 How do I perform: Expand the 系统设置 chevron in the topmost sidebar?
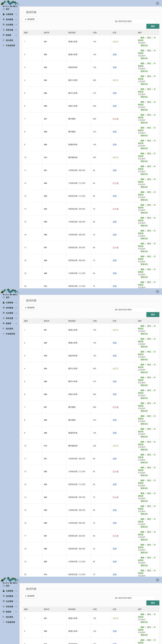coord(16,30)
